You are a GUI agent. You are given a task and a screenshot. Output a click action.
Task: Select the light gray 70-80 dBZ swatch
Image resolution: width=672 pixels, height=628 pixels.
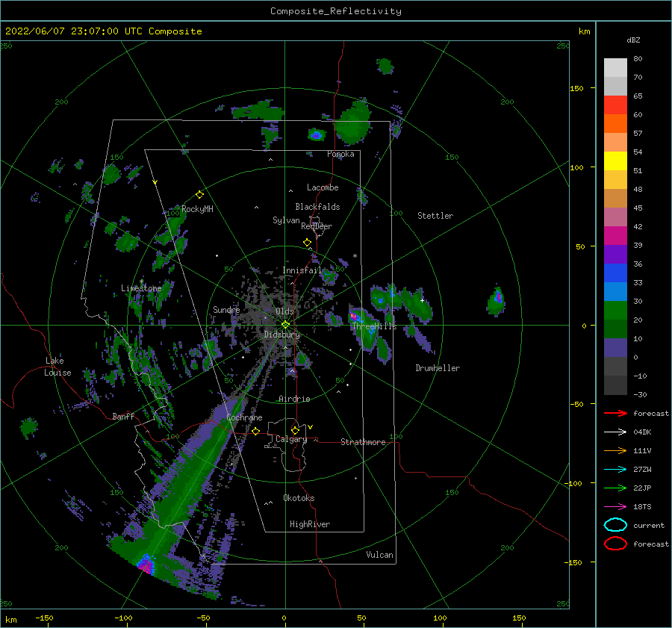pos(615,68)
